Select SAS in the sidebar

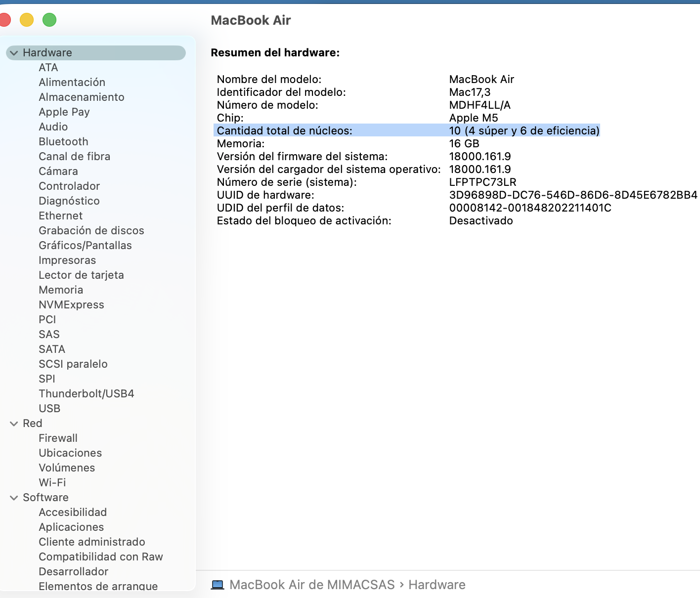tap(49, 335)
